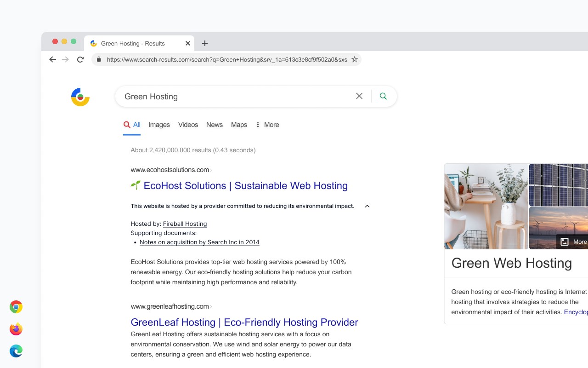
Task: Open the Fireball Hosting link
Action: click(x=185, y=224)
